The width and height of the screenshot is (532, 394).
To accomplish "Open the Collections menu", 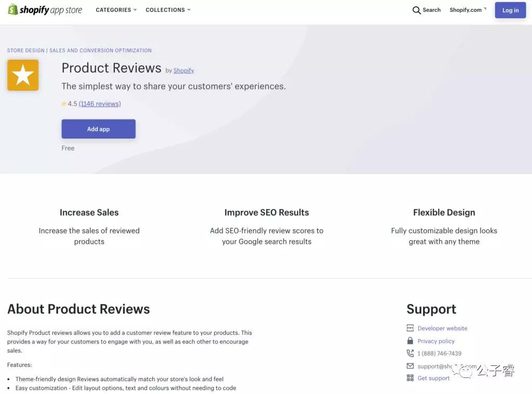I will click(x=165, y=9).
